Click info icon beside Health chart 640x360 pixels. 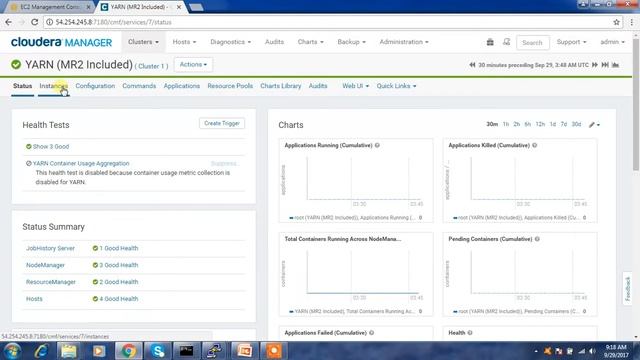tap(470, 333)
